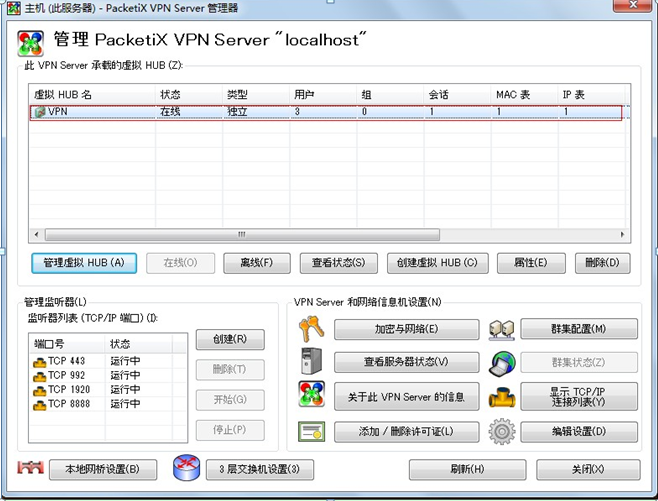Click the red bridge icon beside 本地网桥设置
The height and width of the screenshot is (501, 658).
(x=30, y=467)
